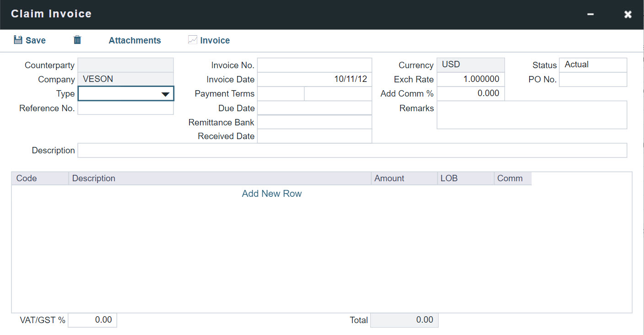Click the Reference No. input field
This screenshot has height=335, width=644.
125,108
